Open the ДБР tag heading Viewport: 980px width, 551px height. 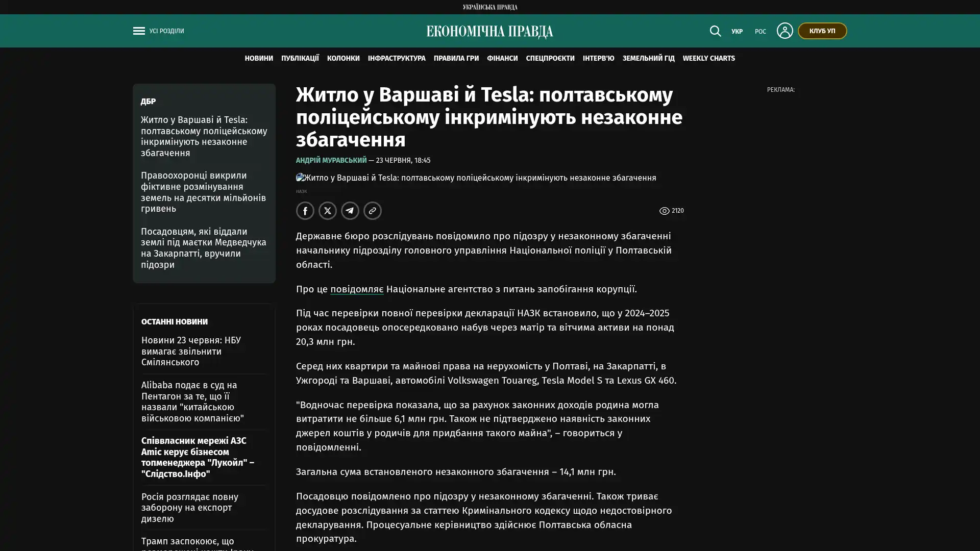coord(148,102)
